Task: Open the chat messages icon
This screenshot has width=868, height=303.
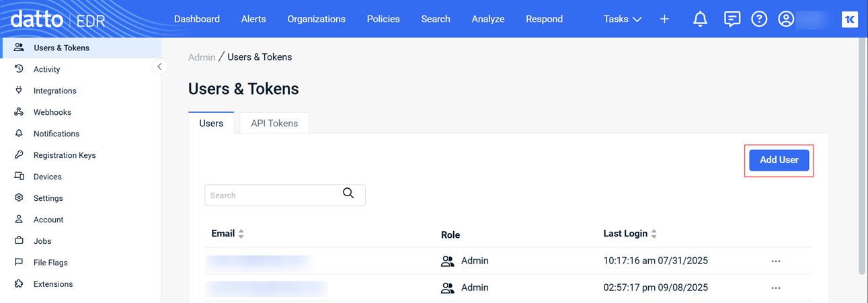Action: (732, 19)
